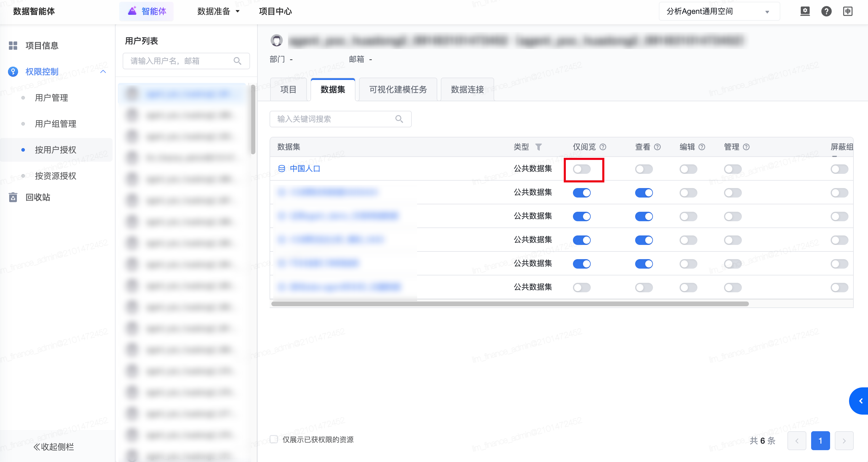868x462 pixels.
Task: Check 仅展示已获权限的资源 checkbox
Action: point(274,439)
